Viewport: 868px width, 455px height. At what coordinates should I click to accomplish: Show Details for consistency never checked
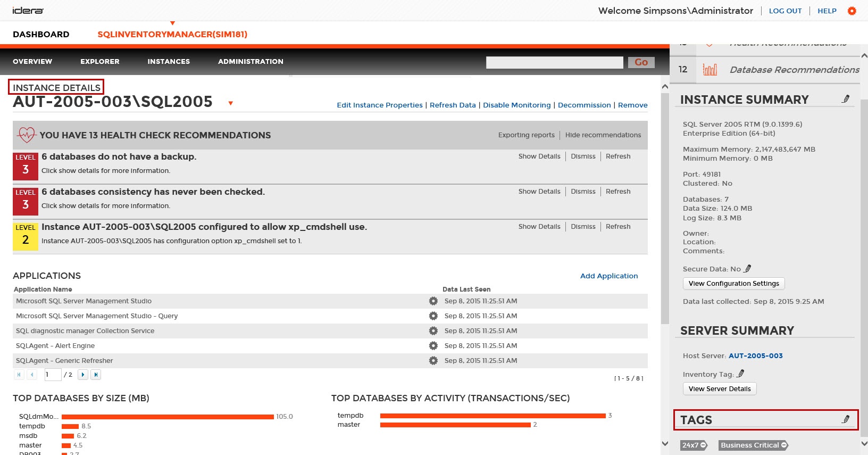click(539, 192)
